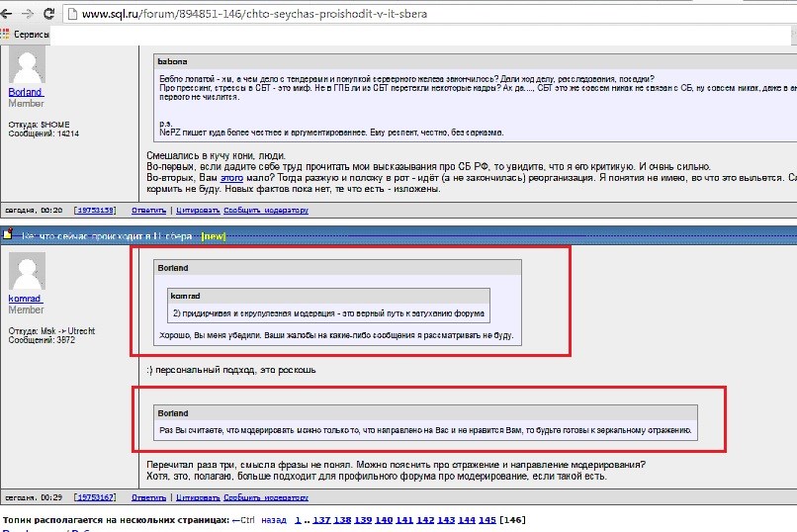The width and height of the screenshot is (797, 532).
Task: Open post ID link 19753158
Action: pyautogui.click(x=95, y=211)
